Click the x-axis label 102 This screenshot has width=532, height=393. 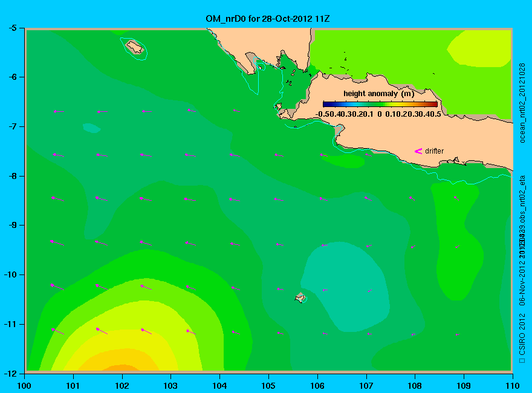[x=122, y=386]
